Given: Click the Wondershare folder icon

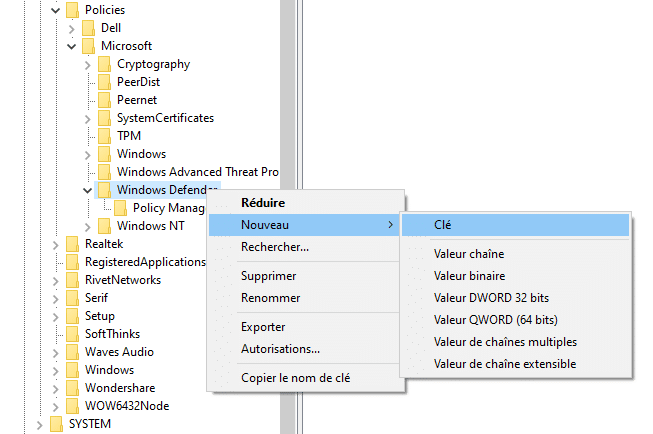Looking at the screenshot, I should pos(72,388).
